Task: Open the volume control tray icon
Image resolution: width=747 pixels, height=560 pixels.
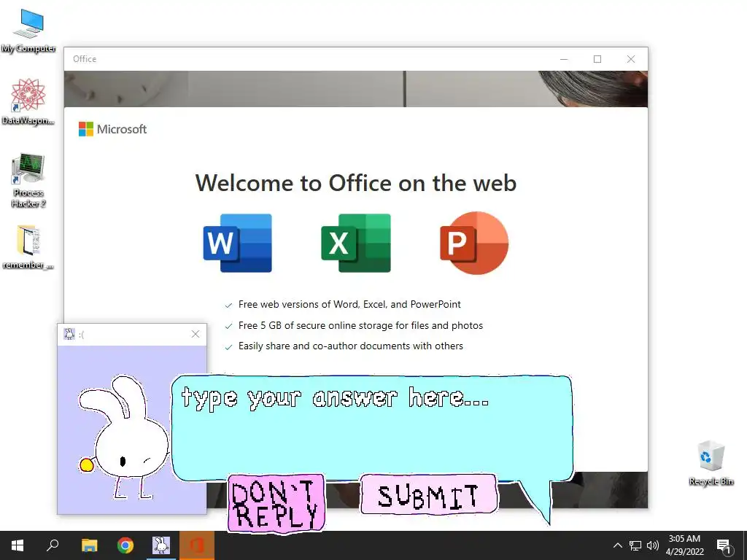Action: (653, 545)
